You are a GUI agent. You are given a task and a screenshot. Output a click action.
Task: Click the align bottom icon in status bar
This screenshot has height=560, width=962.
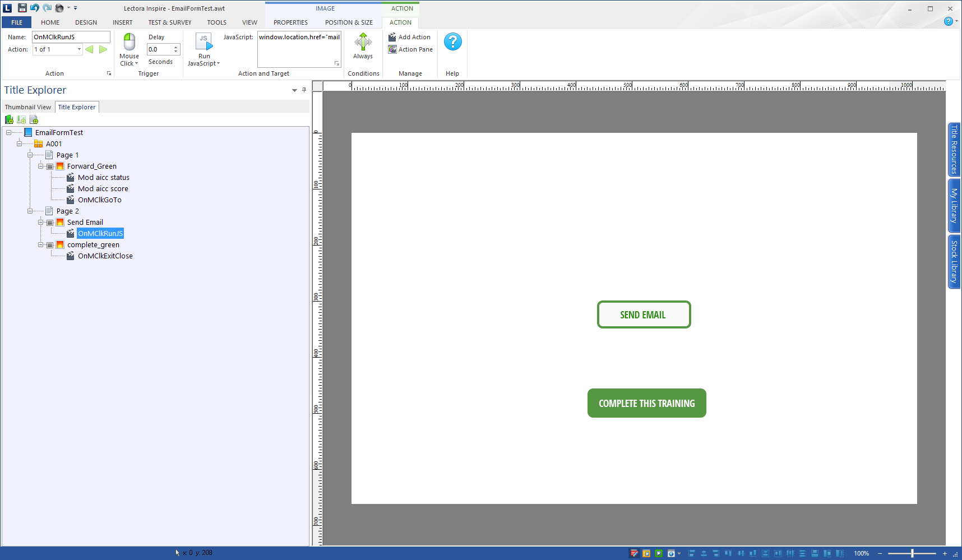[753, 553]
